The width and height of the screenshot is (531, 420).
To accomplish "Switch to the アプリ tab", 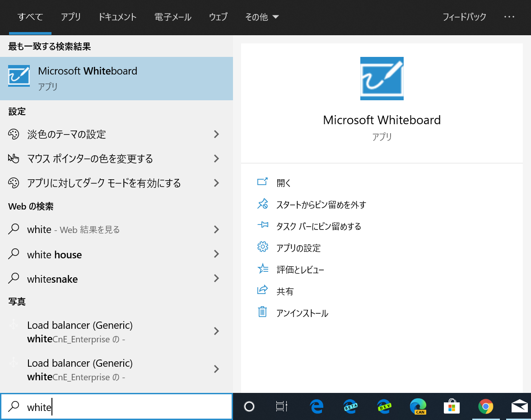I will pyautogui.click(x=70, y=17).
